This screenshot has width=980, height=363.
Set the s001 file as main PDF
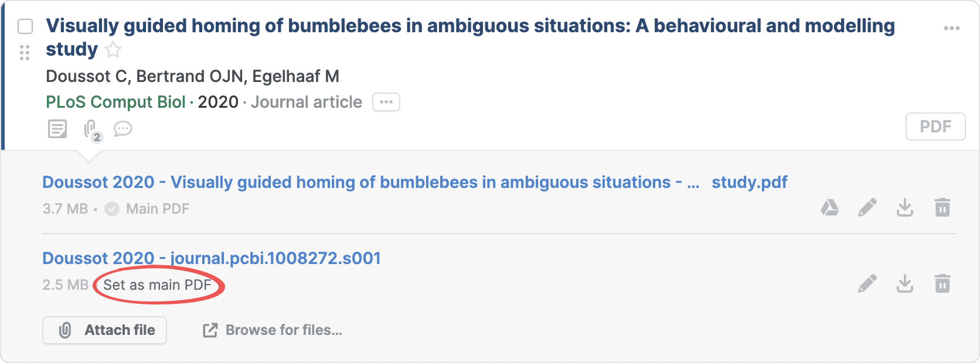point(157,285)
